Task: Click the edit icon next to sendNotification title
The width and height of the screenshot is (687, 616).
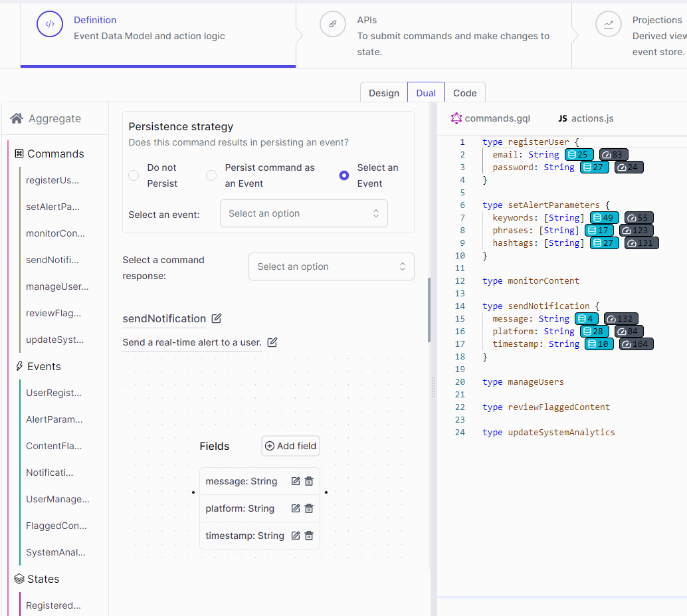Action: click(x=217, y=318)
